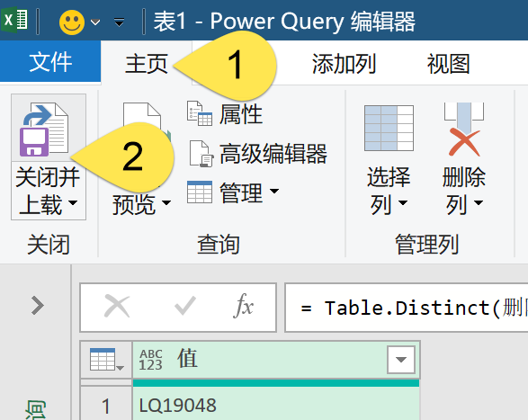Click the ABC123 data type icon
528x420 pixels.
(x=150, y=360)
